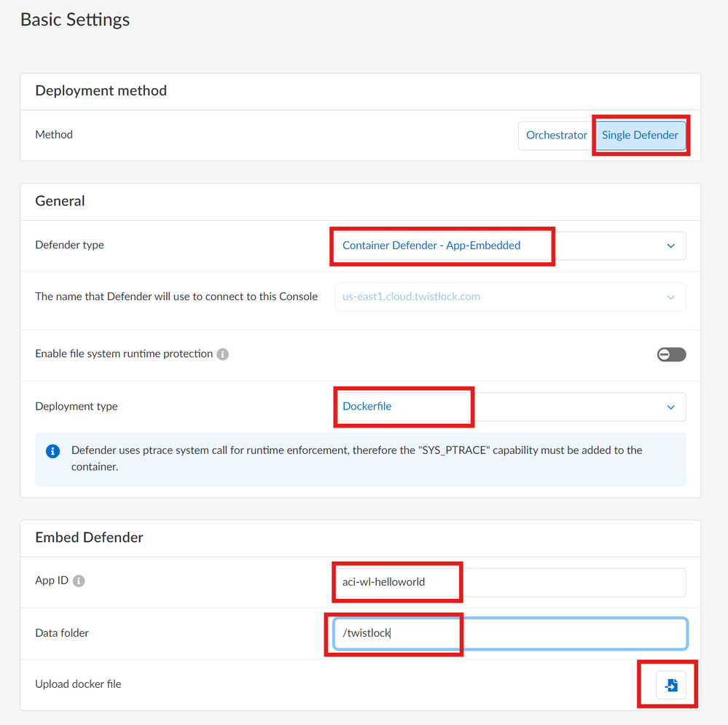Focus the App ID text field
The height and width of the screenshot is (725, 728).
(509, 582)
